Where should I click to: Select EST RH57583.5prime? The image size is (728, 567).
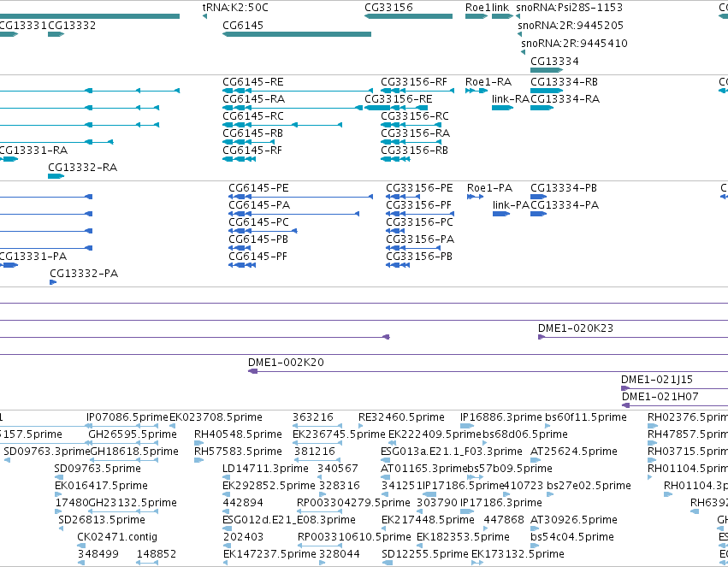click(x=238, y=452)
